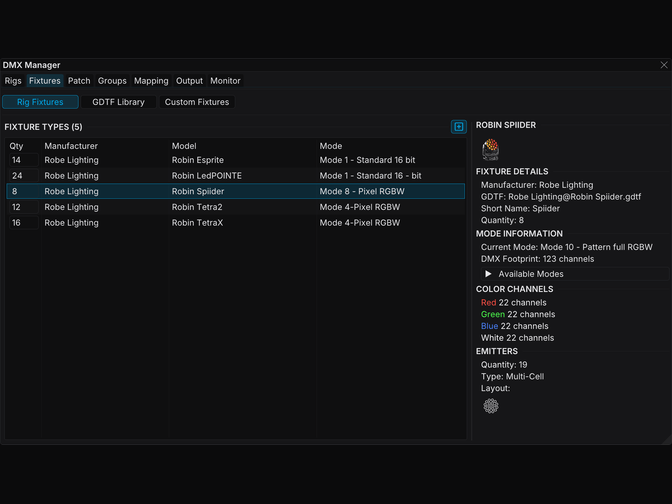Go to the Mapping tab
This screenshot has width=672, height=504.
point(151,81)
